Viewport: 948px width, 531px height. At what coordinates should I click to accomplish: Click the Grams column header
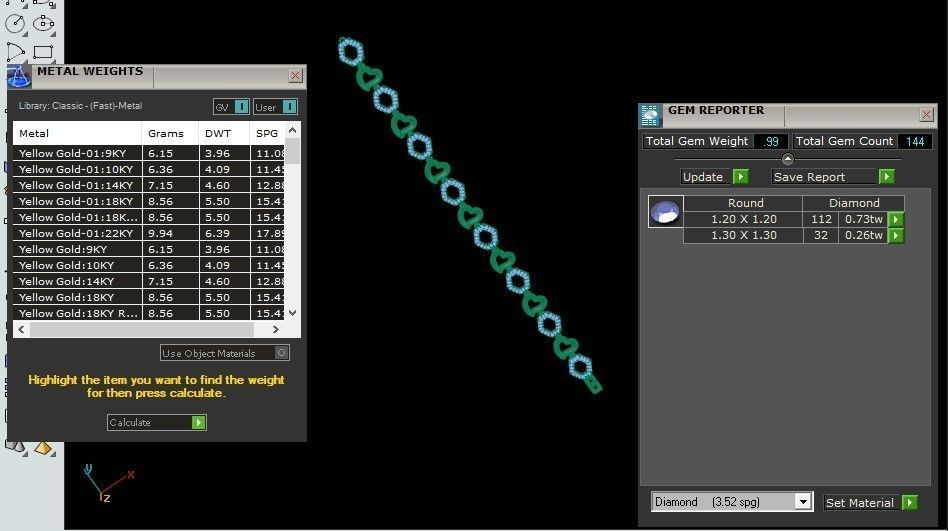(x=170, y=133)
